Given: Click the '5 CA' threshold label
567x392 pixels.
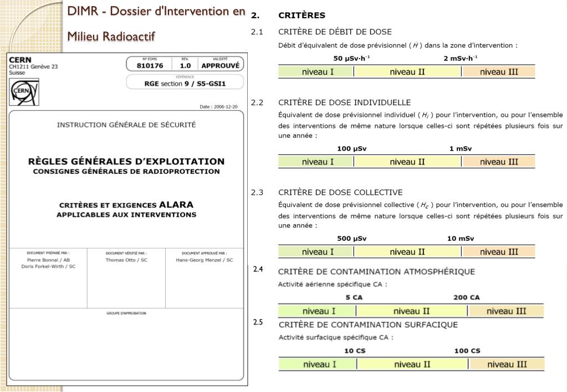Looking at the screenshot, I should (x=354, y=298).
